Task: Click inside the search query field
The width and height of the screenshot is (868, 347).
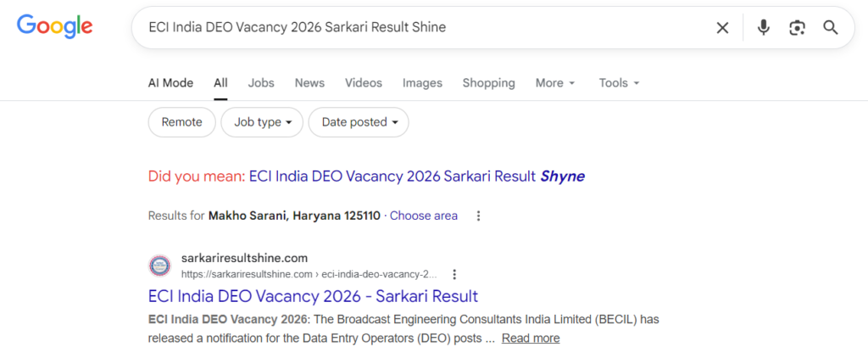Action: point(424,27)
